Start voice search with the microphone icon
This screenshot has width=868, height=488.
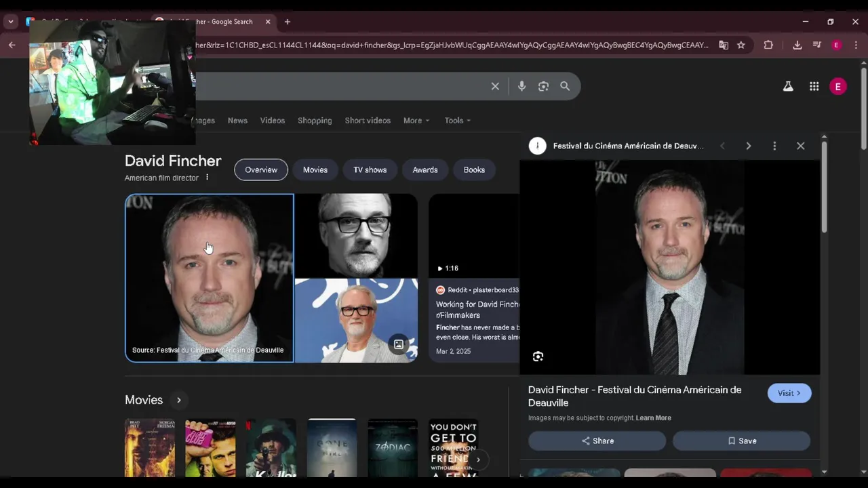521,86
